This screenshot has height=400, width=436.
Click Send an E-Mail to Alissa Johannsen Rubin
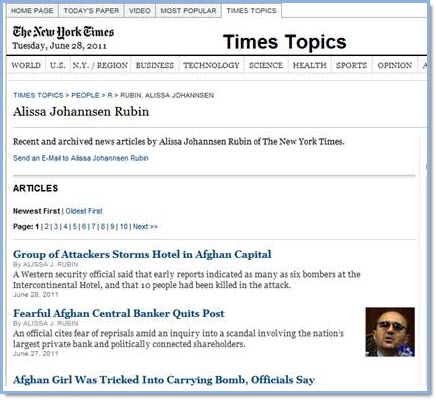point(81,158)
